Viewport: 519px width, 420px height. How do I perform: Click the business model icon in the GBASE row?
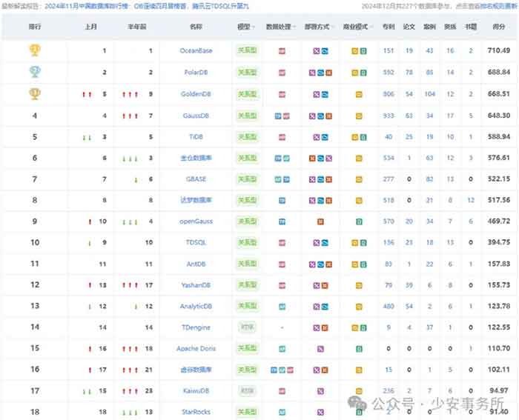point(358,179)
